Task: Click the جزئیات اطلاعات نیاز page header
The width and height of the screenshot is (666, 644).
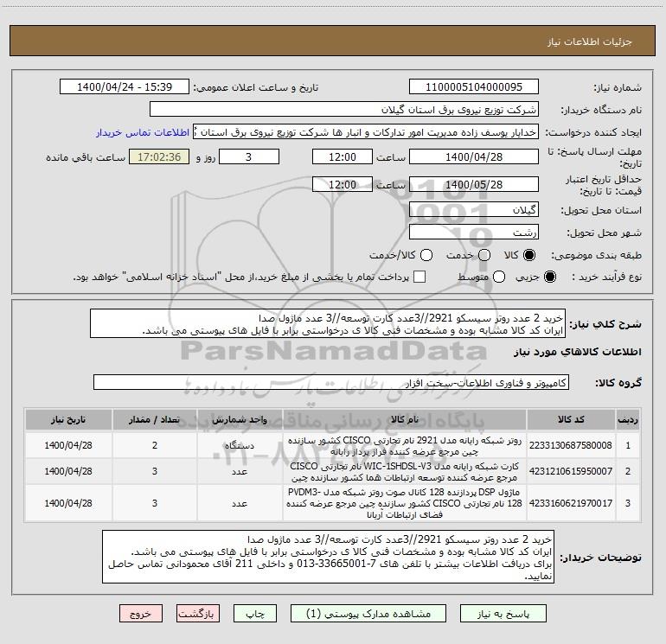Action: pos(590,41)
